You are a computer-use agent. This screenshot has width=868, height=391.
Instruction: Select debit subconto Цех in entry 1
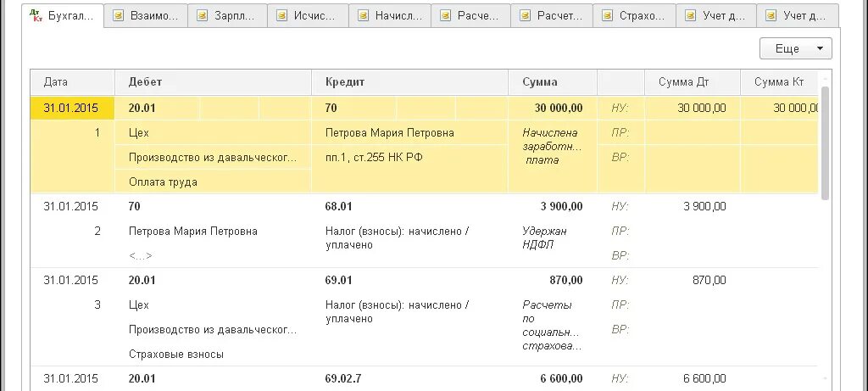[138, 133]
